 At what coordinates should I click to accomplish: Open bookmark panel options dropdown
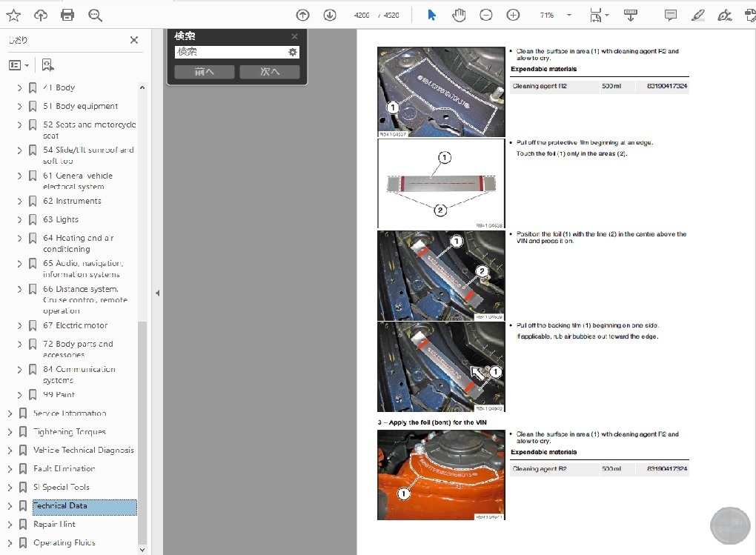(x=19, y=65)
